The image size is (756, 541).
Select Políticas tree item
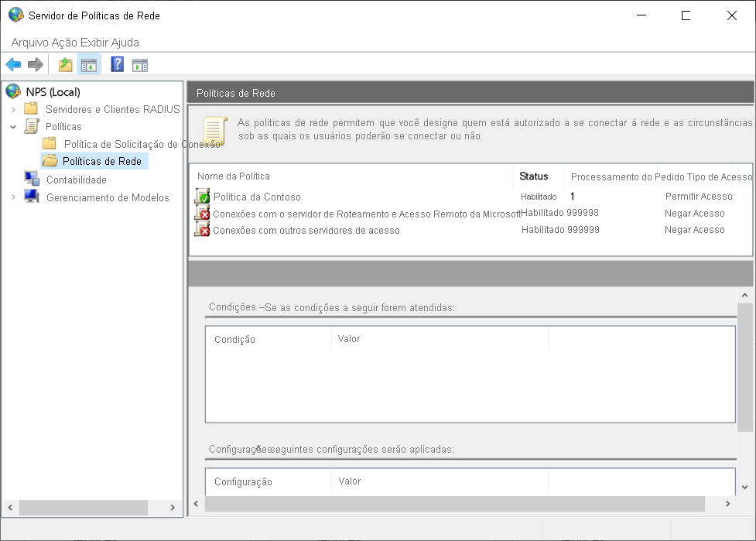[63, 127]
